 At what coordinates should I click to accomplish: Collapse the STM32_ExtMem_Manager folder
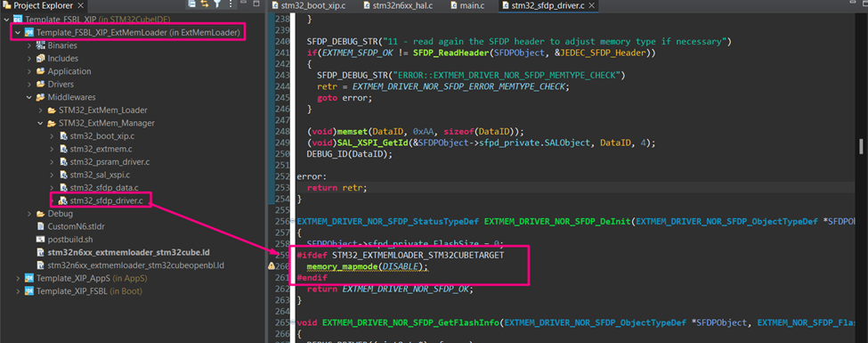pos(40,123)
